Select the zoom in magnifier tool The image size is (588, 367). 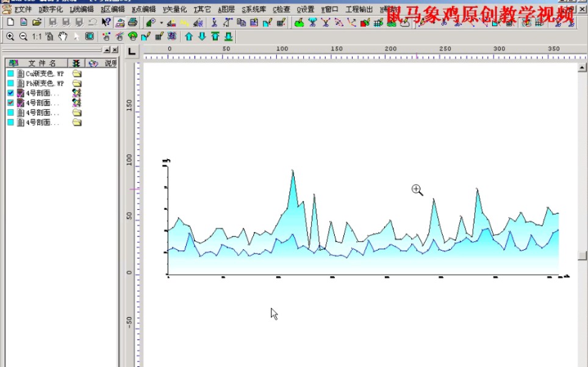click(x=10, y=37)
